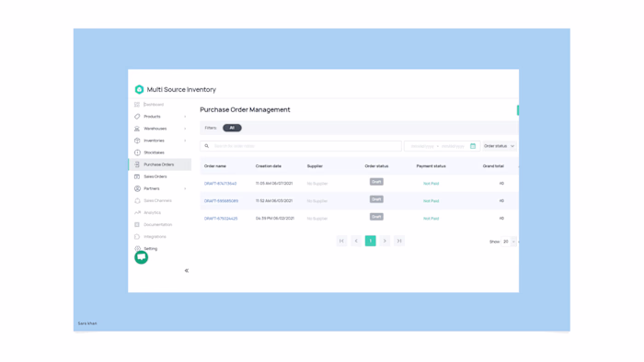Click the Draft badge for DRAFT-679324425
Screen dimensions: 644x362
(376, 217)
